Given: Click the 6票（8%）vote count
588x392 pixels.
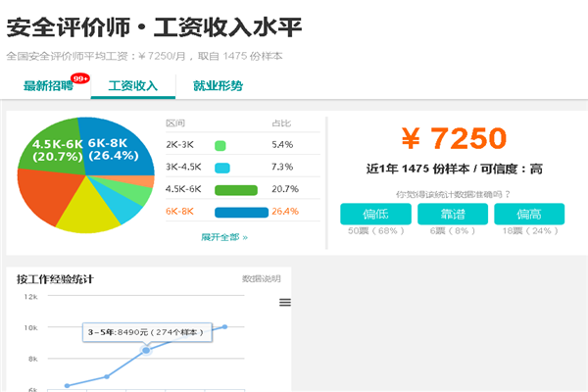Looking at the screenshot, I should (453, 230).
